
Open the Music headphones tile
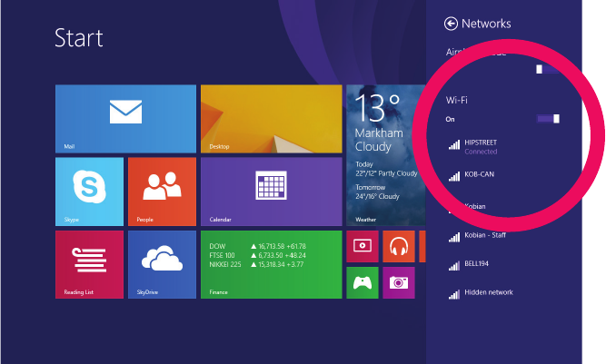pyautogui.click(x=399, y=246)
